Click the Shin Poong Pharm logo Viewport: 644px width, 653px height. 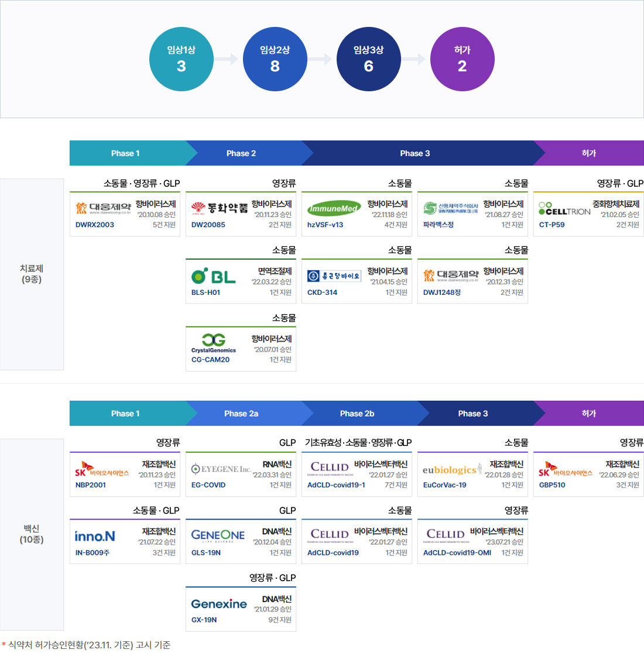451,208
